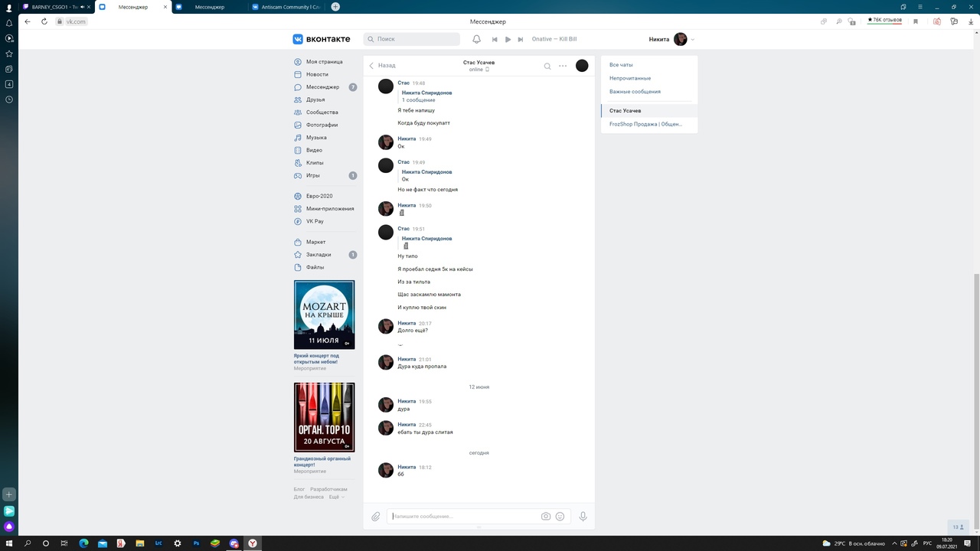
Task: Click search icon in chat header
Action: click(547, 66)
